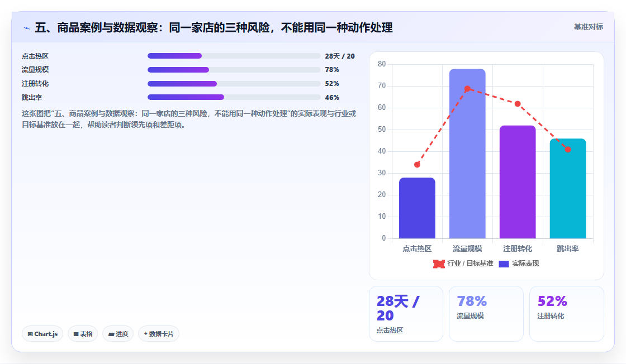Click the 数据卡片 tag chip
The height and width of the screenshot is (364, 626).
tap(159, 334)
